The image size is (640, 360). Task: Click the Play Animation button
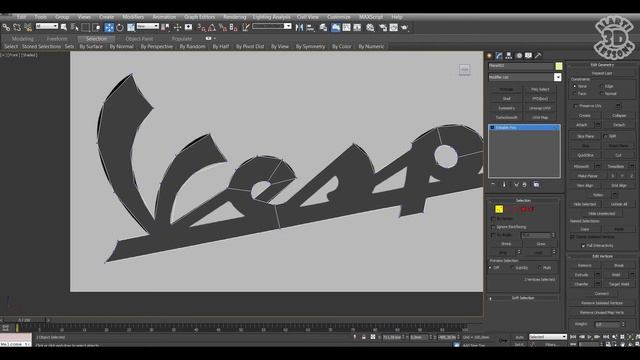(589, 337)
